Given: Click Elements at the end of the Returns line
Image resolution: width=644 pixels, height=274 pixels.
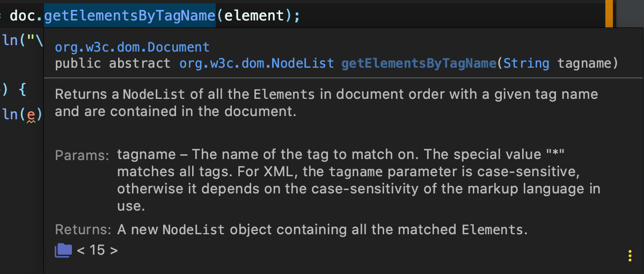Looking at the screenshot, I should [x=492, y=230].
